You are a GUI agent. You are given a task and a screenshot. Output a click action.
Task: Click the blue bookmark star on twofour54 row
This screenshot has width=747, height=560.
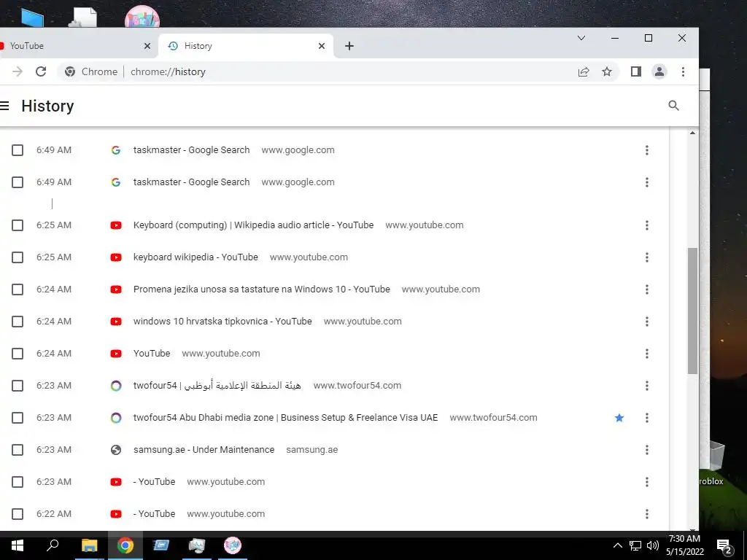pyautogui.click(x=619, y=418)
